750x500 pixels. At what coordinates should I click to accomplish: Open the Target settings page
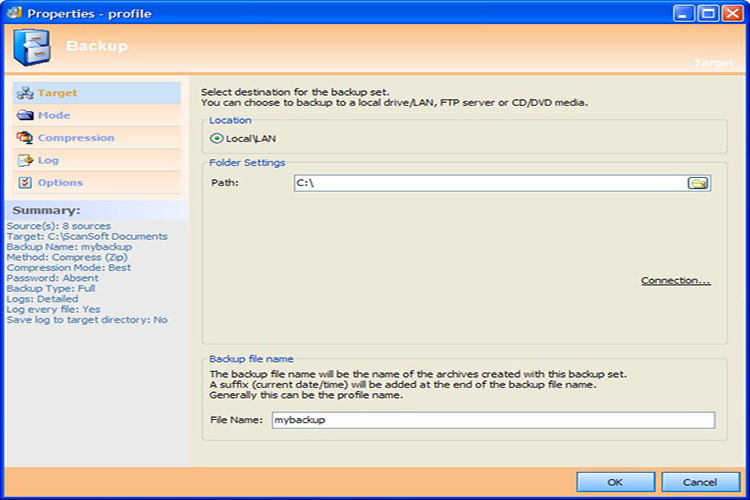[x=57, y=93]
